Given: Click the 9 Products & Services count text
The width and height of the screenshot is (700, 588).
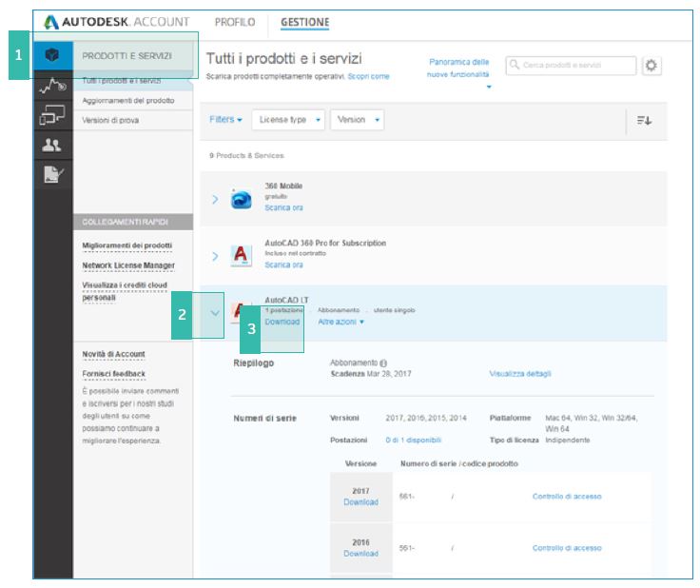Looking at the screenshot, I should tap(246, 155).
